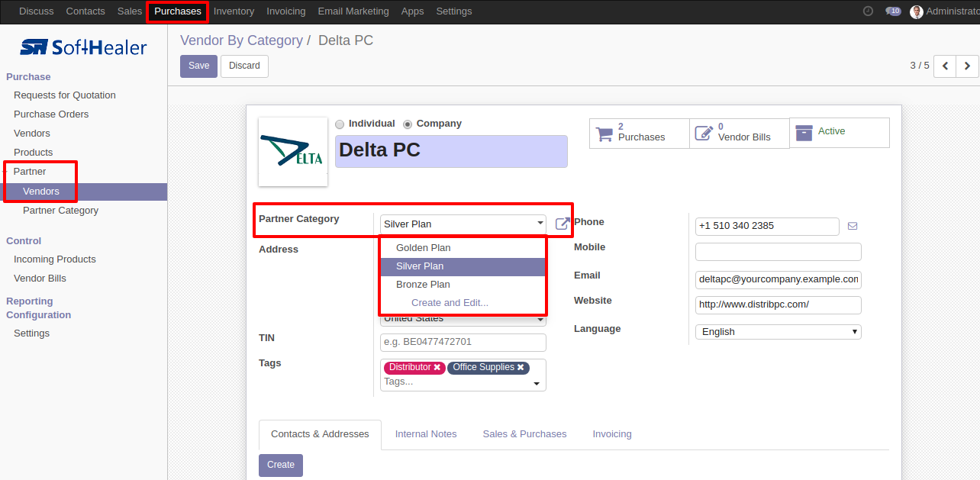Open the Vendor Bills pencil stat button
980x480 pixels.
point(740,133)
